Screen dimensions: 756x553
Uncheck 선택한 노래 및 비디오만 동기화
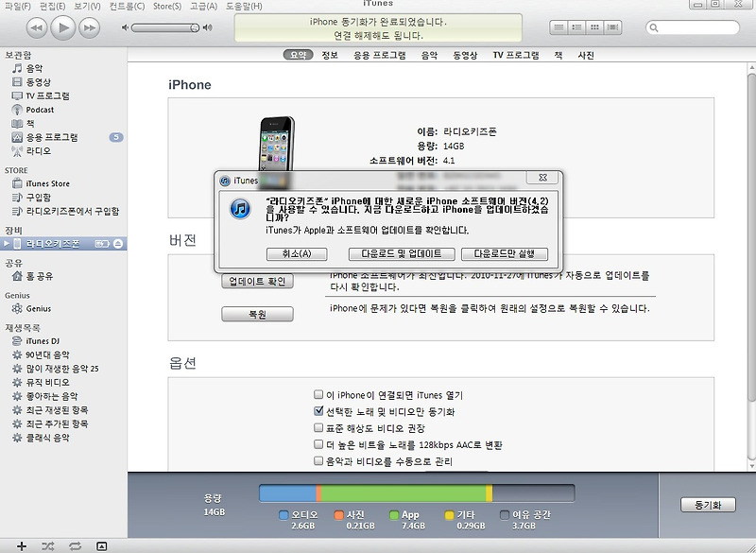[x=318, y=411]
